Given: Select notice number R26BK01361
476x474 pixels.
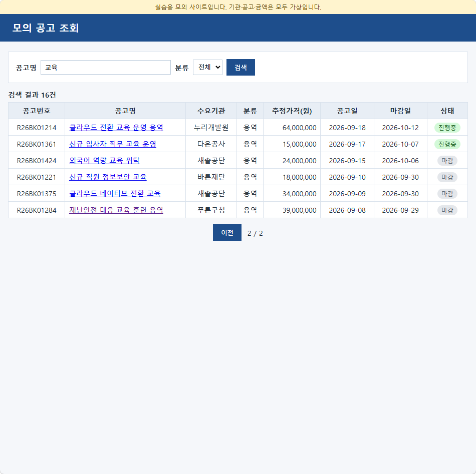Looking at the screenshot, I should click(37, 144).
